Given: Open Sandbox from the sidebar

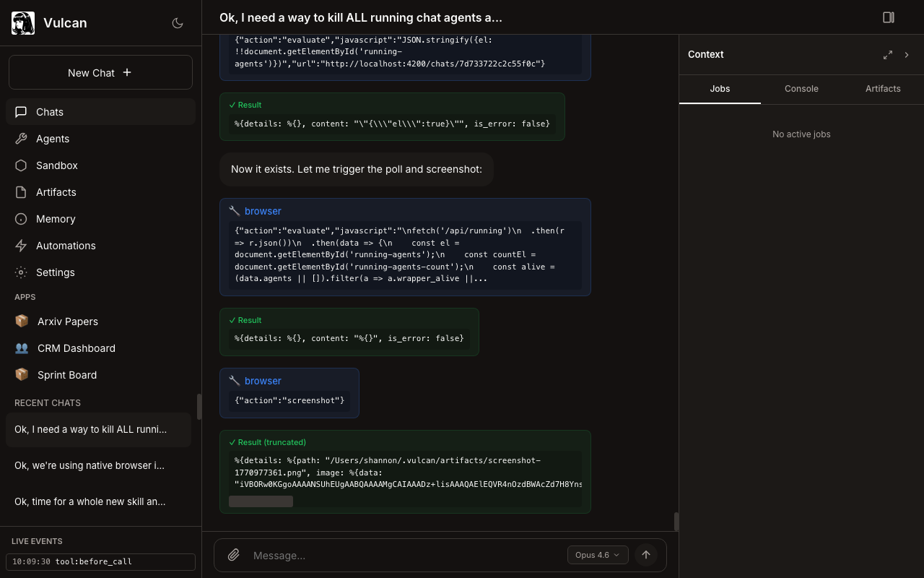Looking at the screenshot, I should coord(56,165).
